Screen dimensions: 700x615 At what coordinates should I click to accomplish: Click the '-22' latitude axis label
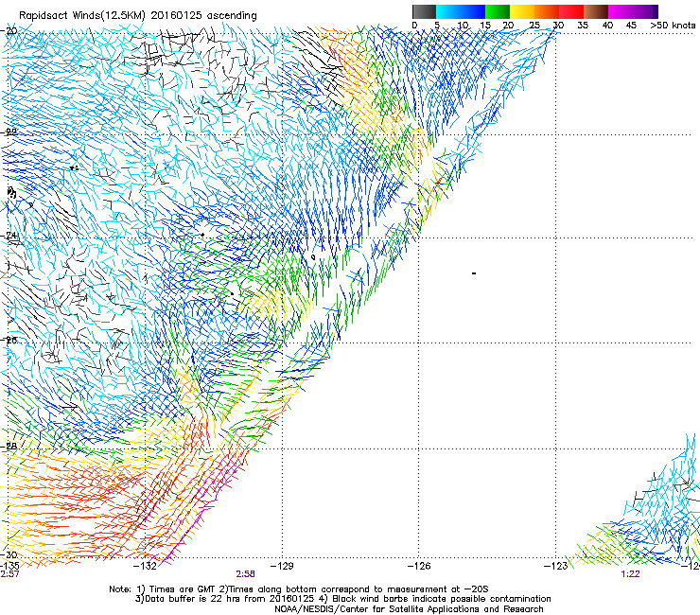[x=9, y=132]
